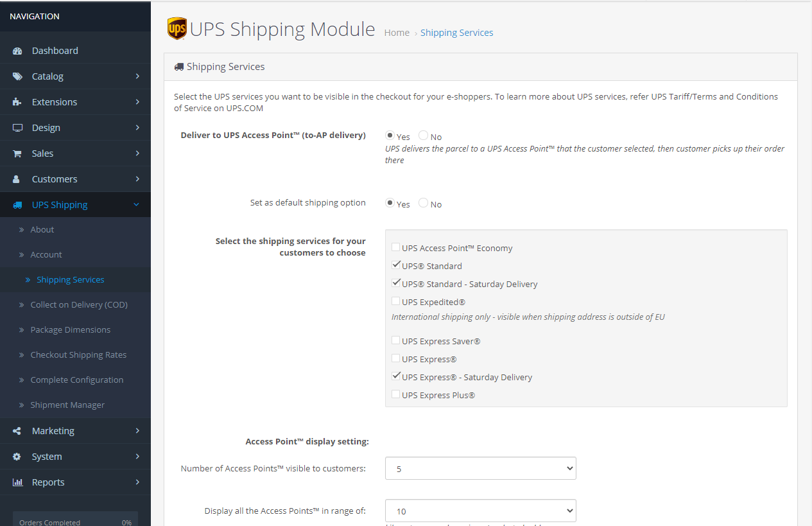
Task: Open the Shipment Manager submenu item
Action: (75, 405)
